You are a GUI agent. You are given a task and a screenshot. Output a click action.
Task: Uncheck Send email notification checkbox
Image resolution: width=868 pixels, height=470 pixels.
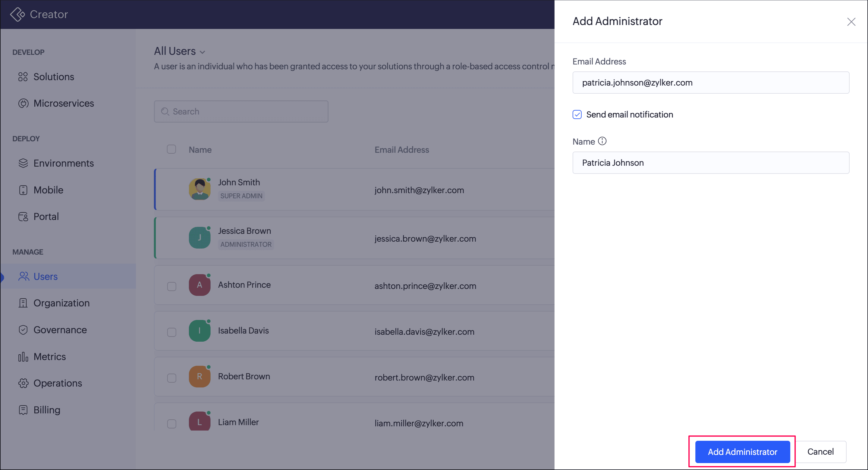[x=577, y=114]
